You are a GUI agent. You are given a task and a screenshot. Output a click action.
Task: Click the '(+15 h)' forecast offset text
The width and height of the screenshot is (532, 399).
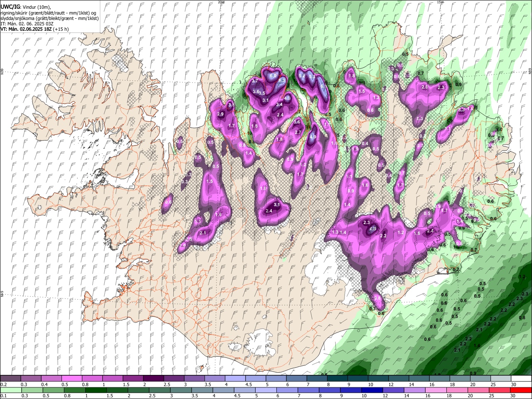61,29
